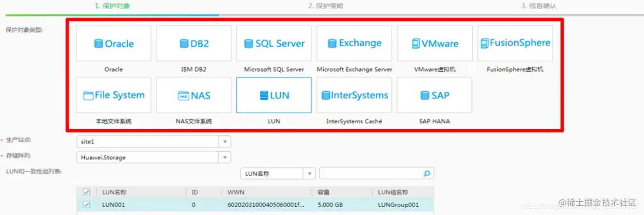Choose the IBM DB2 tile
Viewport: 644px width, 215px height.
coord(194,43)
